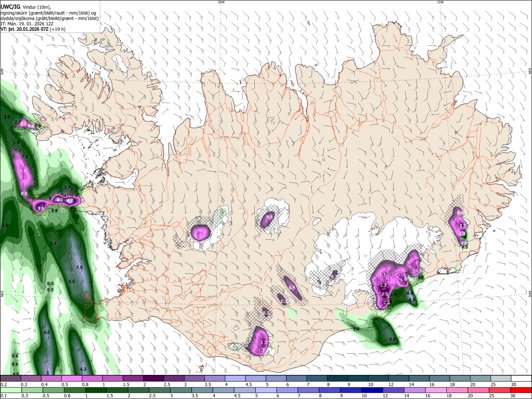Click the 'UWC/IG: Vindur (10m),' title line
532x399 pixels.
[26, 7]
